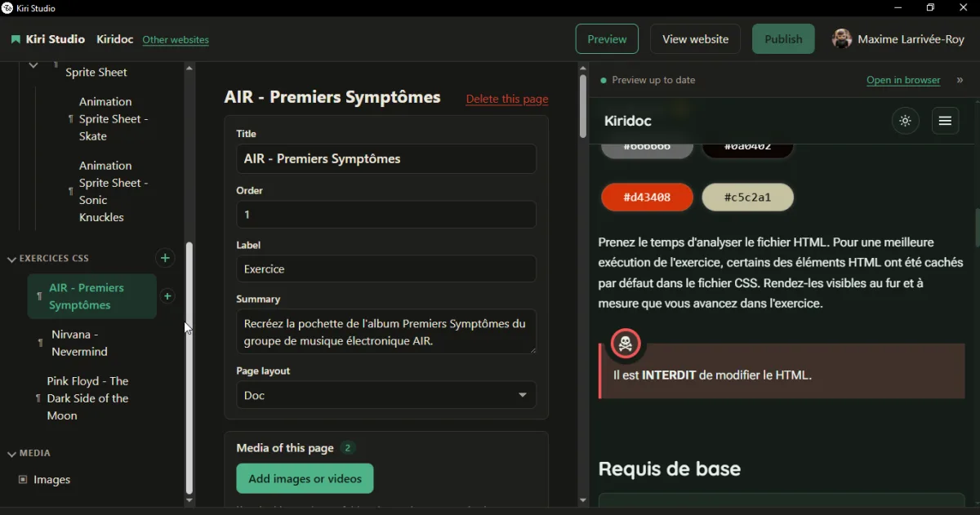Click the paragraph icon beside Nirvana - Nevermind
Screen dimensions: 980x515
[x=40, y=343]
